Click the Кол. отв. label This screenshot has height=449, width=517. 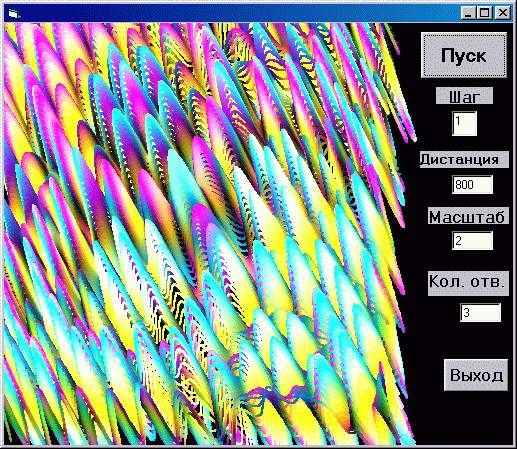(468, 283)
